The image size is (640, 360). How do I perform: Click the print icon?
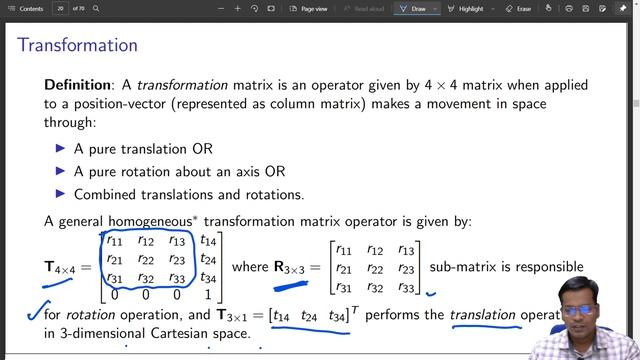569,9
